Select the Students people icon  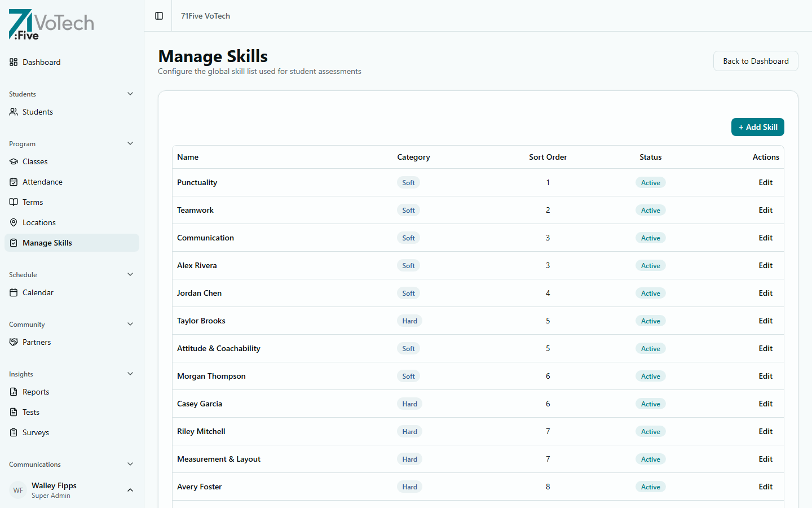(14, 112)
